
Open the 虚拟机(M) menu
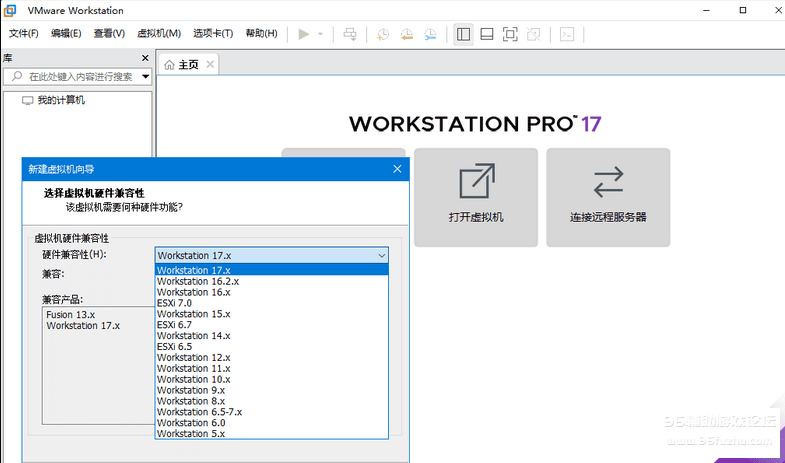click(159, 33)
